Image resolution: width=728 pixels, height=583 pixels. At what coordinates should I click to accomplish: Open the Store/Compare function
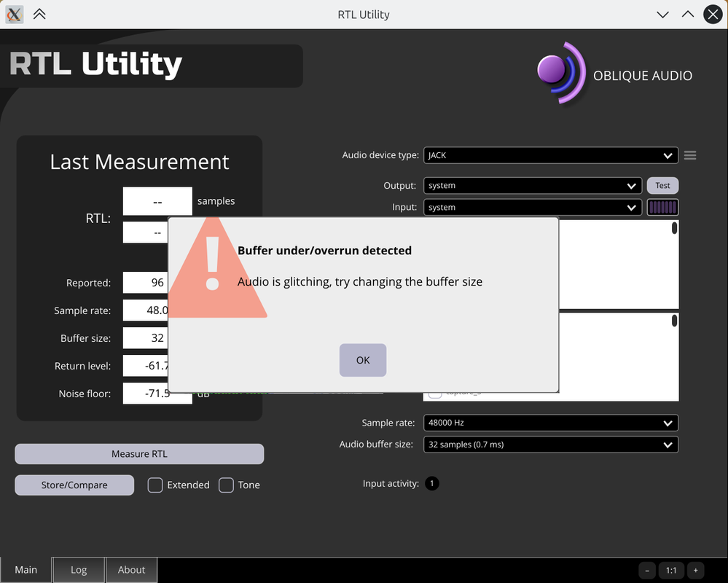74,485
